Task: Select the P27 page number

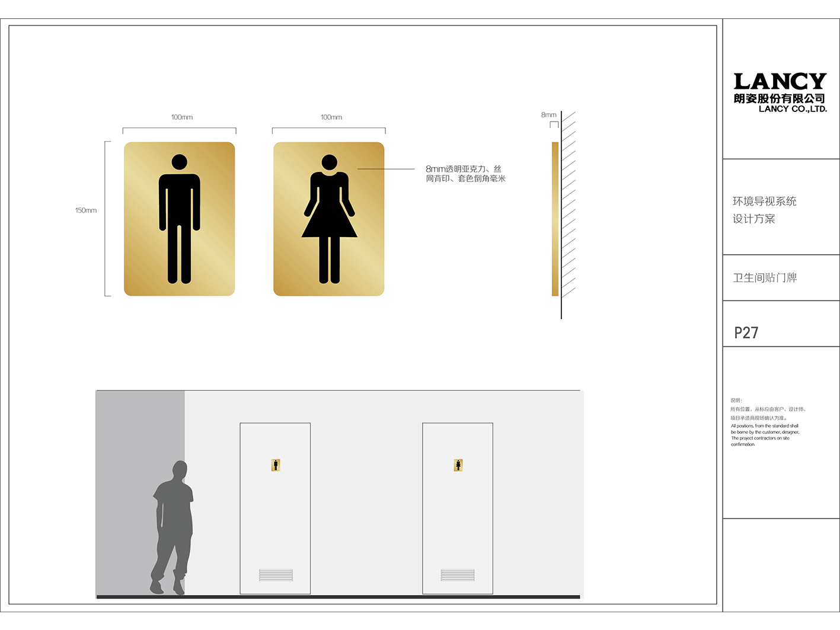Action: [x=746, y=332]
